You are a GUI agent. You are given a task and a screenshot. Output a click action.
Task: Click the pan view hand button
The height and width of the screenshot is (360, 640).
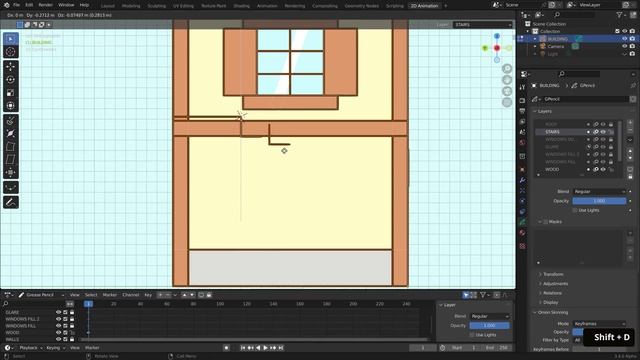[507, 80]
